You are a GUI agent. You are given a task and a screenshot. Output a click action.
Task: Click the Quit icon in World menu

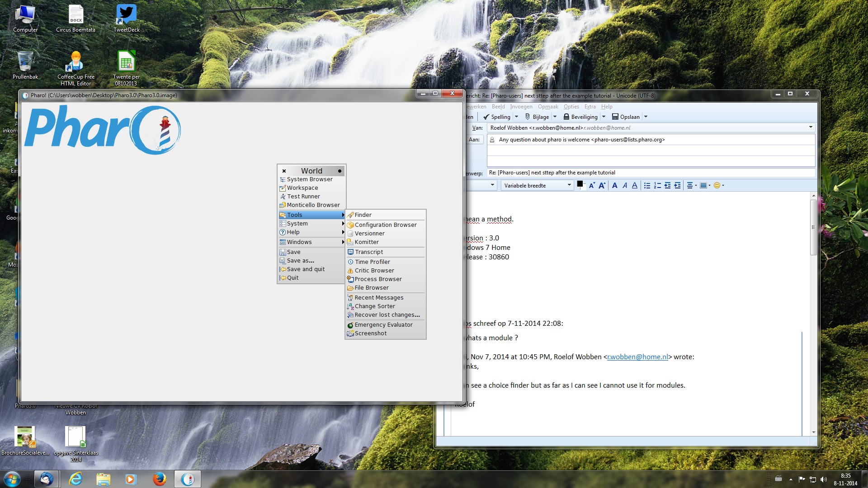pos(283,278)
